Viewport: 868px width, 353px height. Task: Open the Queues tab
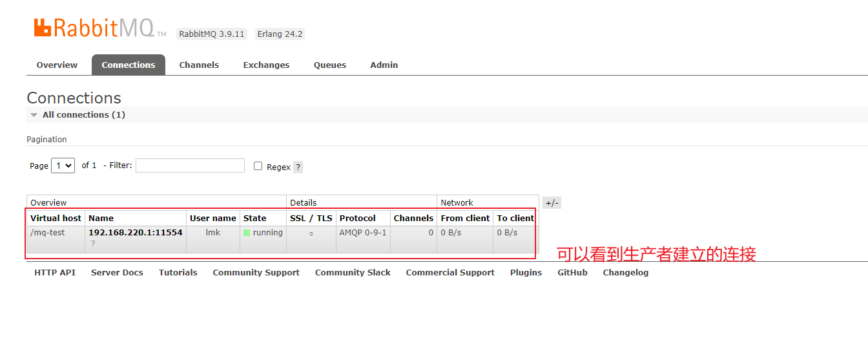tap(330, 65)
